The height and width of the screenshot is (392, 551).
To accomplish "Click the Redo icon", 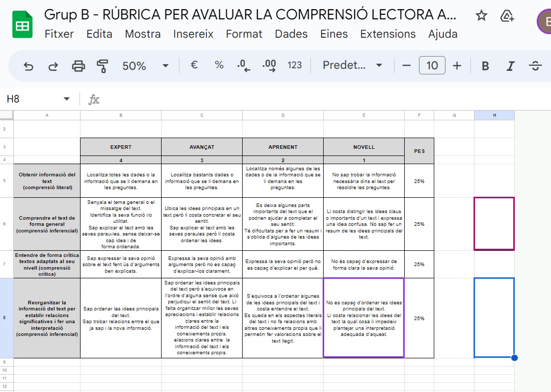I will coord(53,65).
